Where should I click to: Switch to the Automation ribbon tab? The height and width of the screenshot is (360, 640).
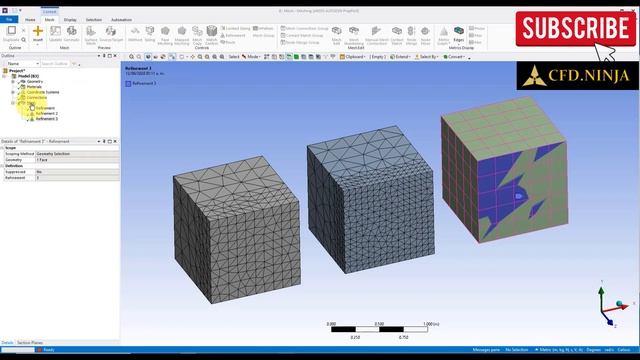click(x=121, y=20)
